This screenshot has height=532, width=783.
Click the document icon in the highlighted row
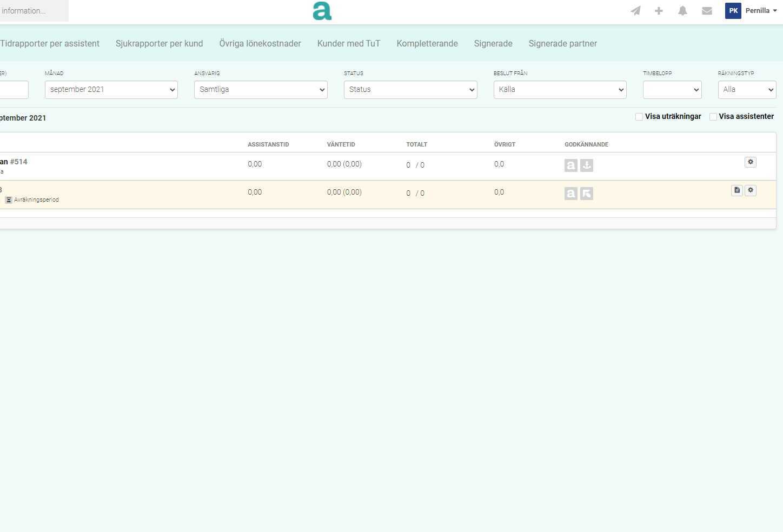tap(737, 190)
